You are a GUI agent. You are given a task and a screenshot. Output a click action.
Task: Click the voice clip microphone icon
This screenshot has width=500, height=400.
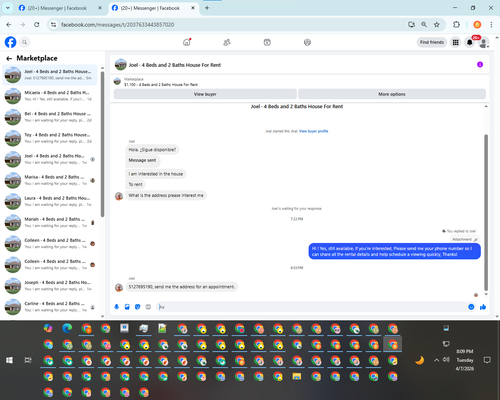click(116, 307)
